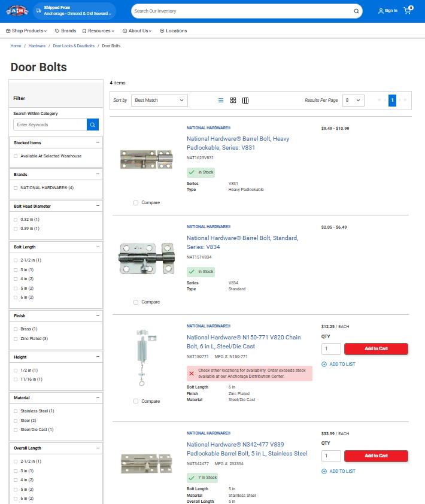Open Barrel Bolt Standard V834 link
Screen dimensions: 425x504
(x=242, y=242)
